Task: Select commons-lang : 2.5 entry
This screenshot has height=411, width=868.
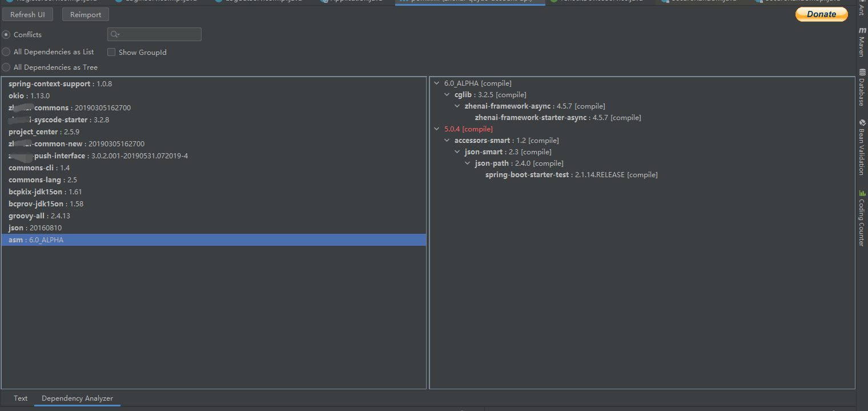Action: 214,180
